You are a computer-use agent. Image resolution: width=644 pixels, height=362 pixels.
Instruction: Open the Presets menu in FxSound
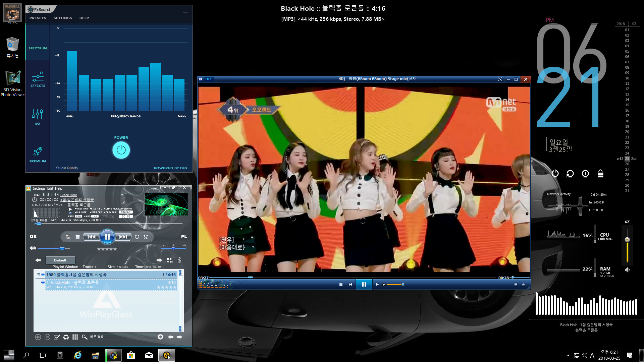click(38, 18)
